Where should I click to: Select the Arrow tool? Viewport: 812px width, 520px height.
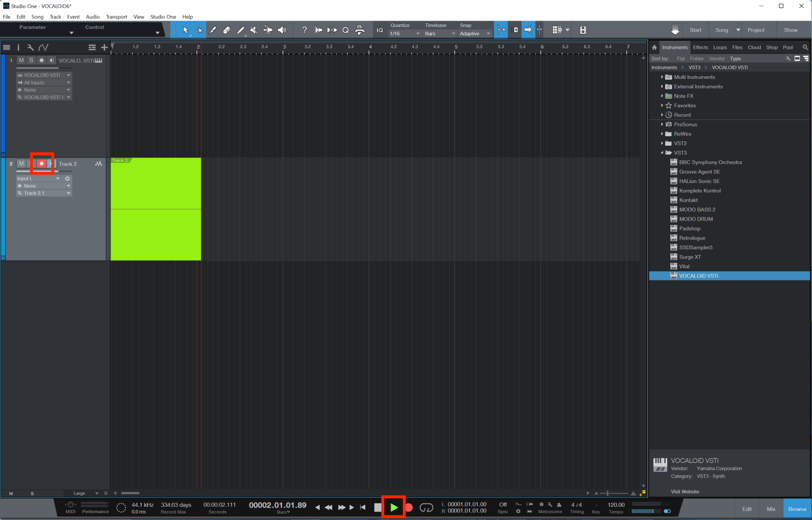tap(186, 30)
